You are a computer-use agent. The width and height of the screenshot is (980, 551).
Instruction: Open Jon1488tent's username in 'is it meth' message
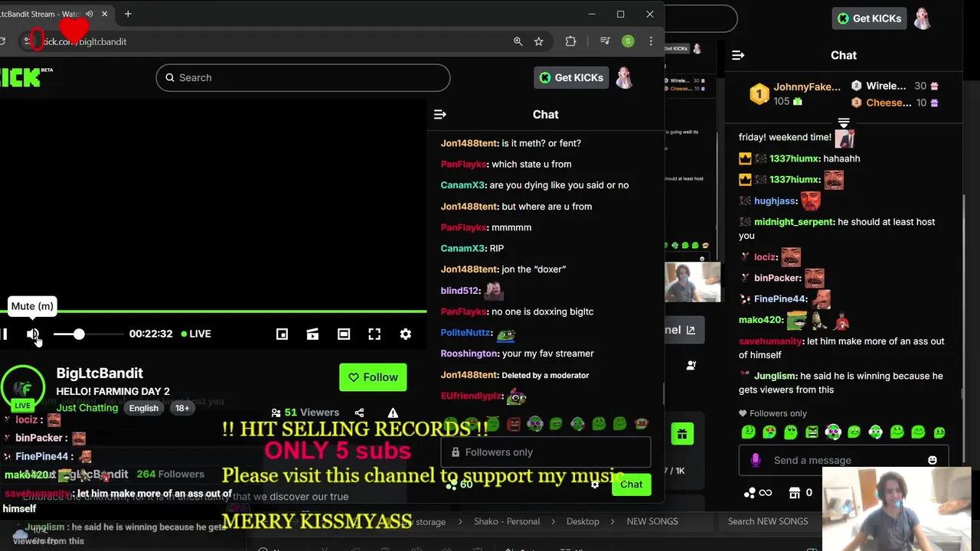(x=469, y=143)
